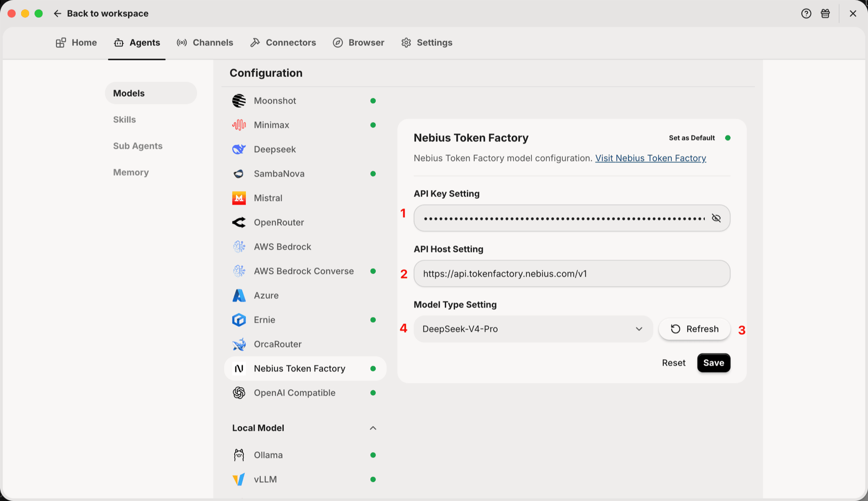Select AWS Bedrock Converse provider name
868x501 pixels.
(304, 271)
